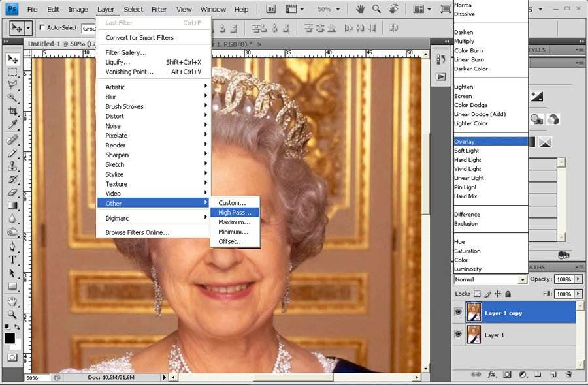
Task: Click the black foreground color swatch
Action: click(9, 338)
